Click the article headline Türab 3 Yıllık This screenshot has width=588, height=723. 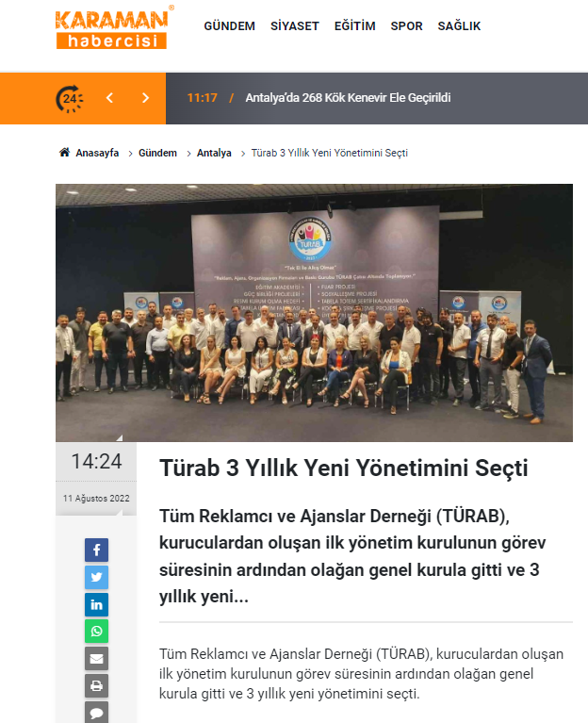click(344, 468)
